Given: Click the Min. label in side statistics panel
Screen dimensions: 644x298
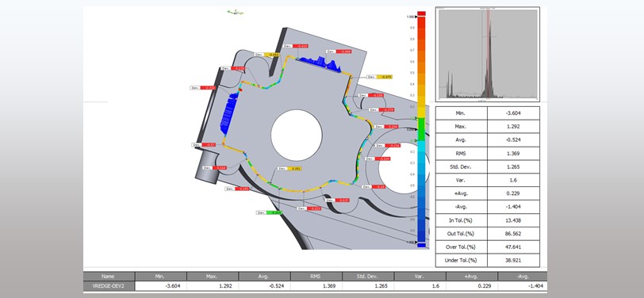Looking at the screenshot, I should coord(462,113).
